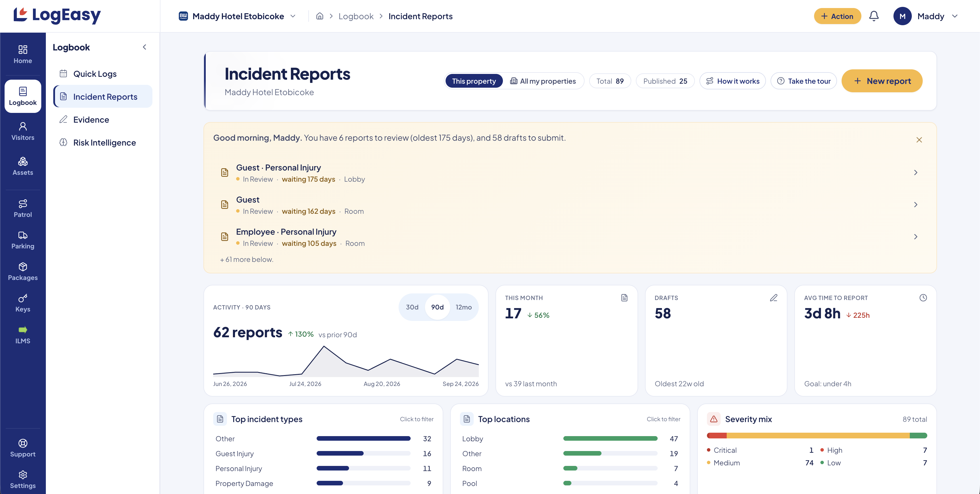Image resolution: width=980 pixels, height=494 pixels.
Task: Set activity range to 12mo
Action: [463, 307]
